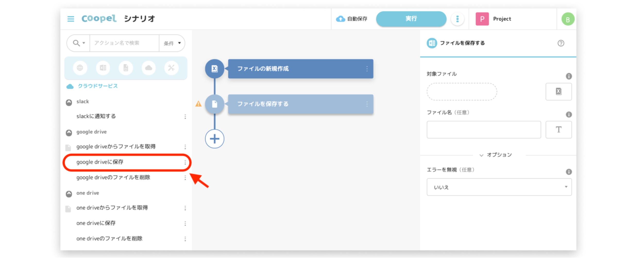The width and height of the screenshot is (644, 258).
Task: Click the warning icon beside ファイルを保存する
Action: point(198,104)
